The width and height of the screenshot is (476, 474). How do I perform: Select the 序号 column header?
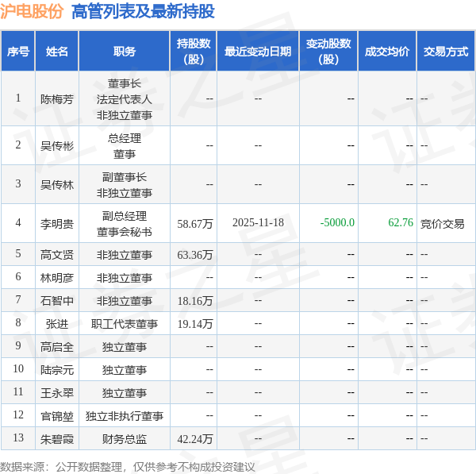[18, 52]
